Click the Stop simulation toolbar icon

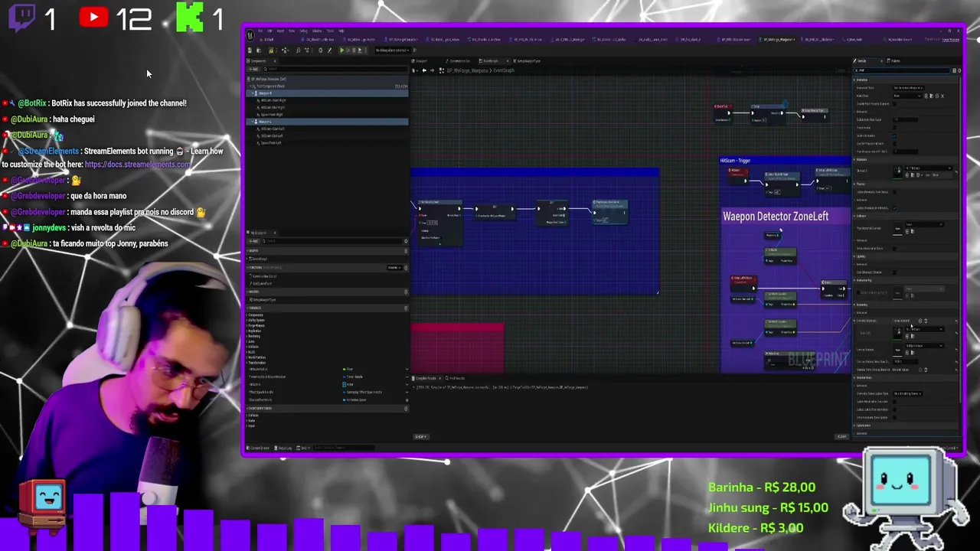click(354, 50)
